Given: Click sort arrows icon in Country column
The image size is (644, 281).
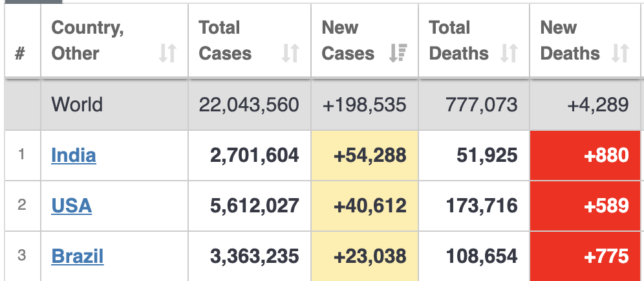Looking at the screenshot, I should pyautogui.click(x=167, y=53).
